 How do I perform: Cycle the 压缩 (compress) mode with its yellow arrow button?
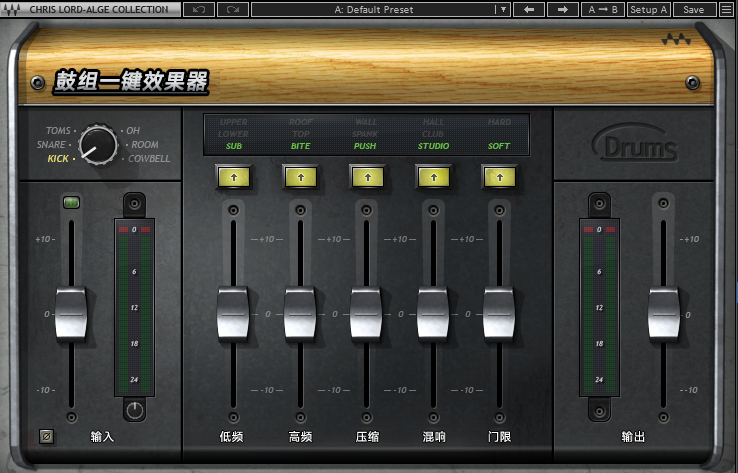(368, 177)
